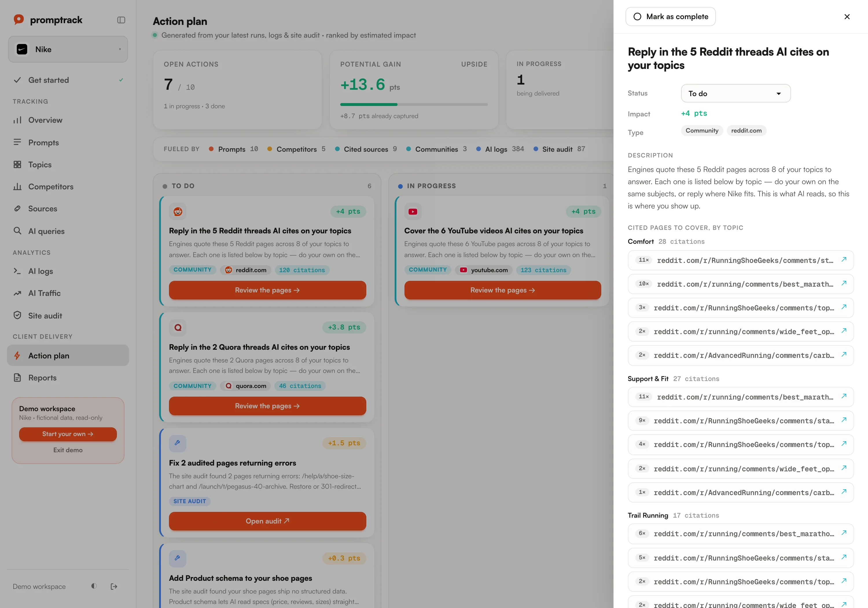The height and width of the screenshot is (608, 868).
Task: Click Support & Fit 2× wide_feet link row
Action: [741, 469]
